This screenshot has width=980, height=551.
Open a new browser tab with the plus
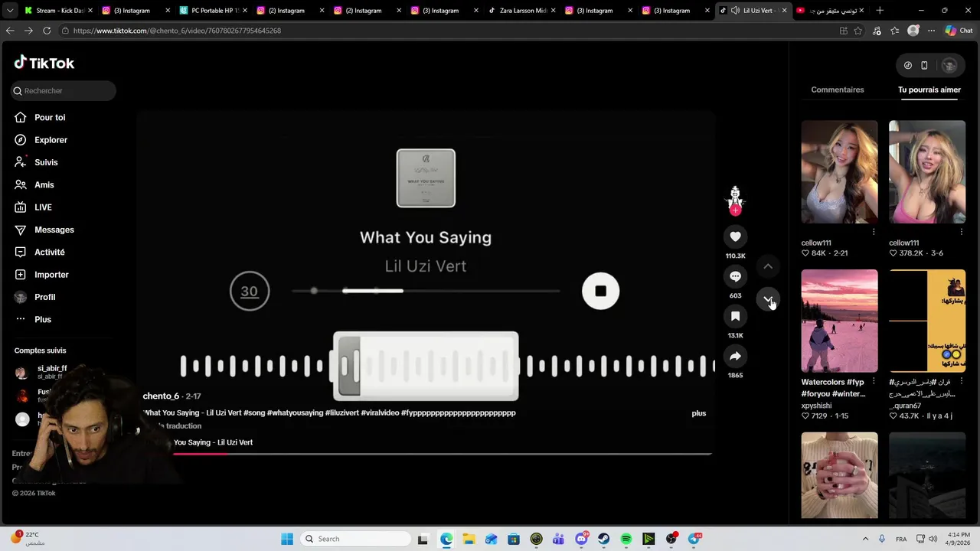pos(879,11)
